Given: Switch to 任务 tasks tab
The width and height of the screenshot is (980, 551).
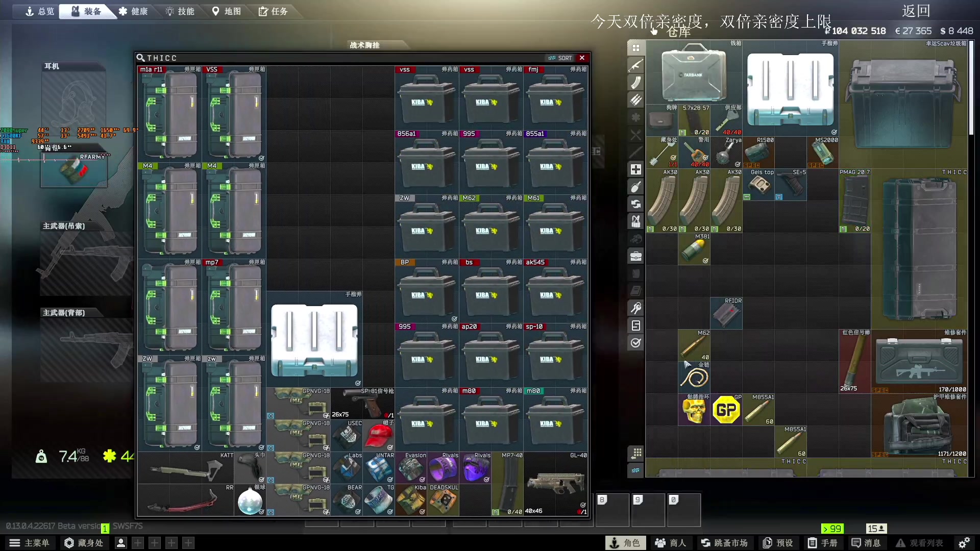Looking at the screenshot, I should click(273, 11).
